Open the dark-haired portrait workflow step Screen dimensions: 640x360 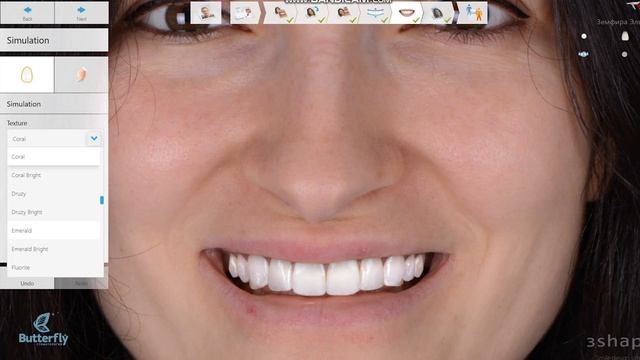point(438,13)
